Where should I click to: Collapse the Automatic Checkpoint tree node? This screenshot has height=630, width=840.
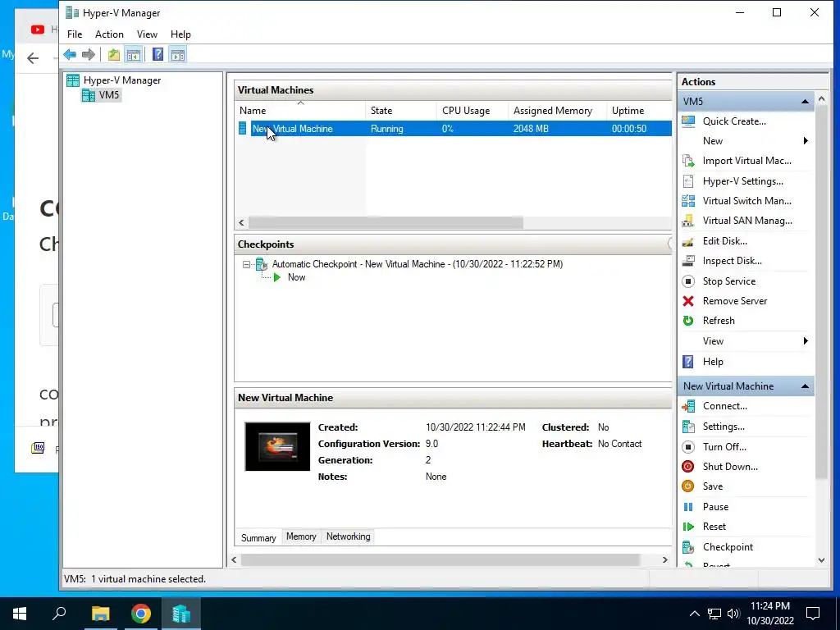click(x=246, y=264)
